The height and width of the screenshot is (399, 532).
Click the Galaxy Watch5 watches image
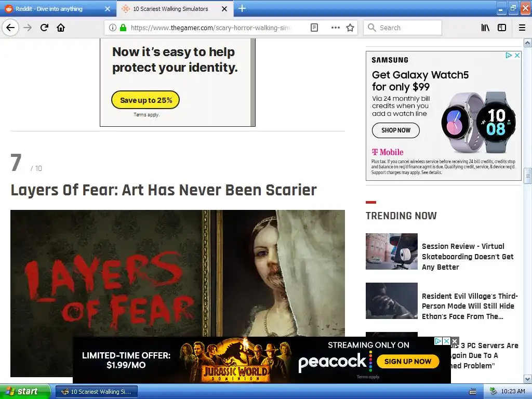[478, 122]
